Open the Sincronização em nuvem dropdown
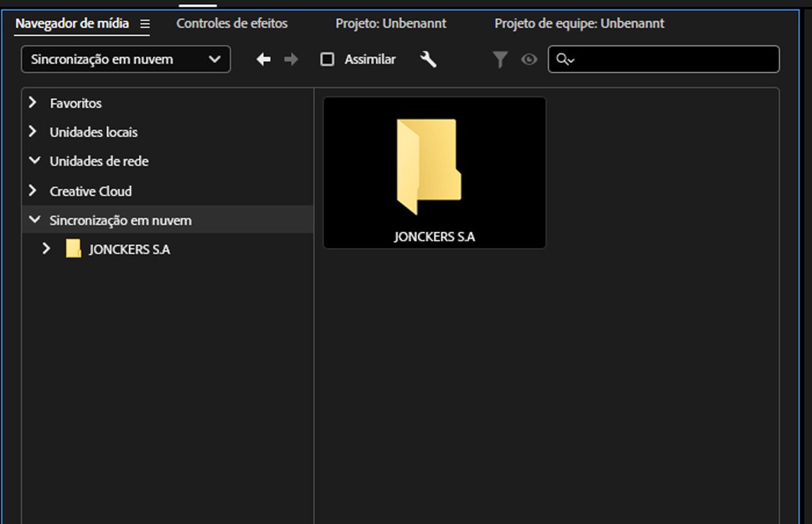The height and width of the screenshot is (524, 812). tap(126, 59)
